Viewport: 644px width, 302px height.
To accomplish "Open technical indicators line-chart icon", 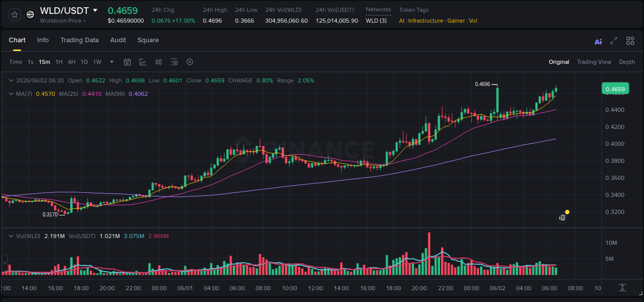I will [143, 62].
